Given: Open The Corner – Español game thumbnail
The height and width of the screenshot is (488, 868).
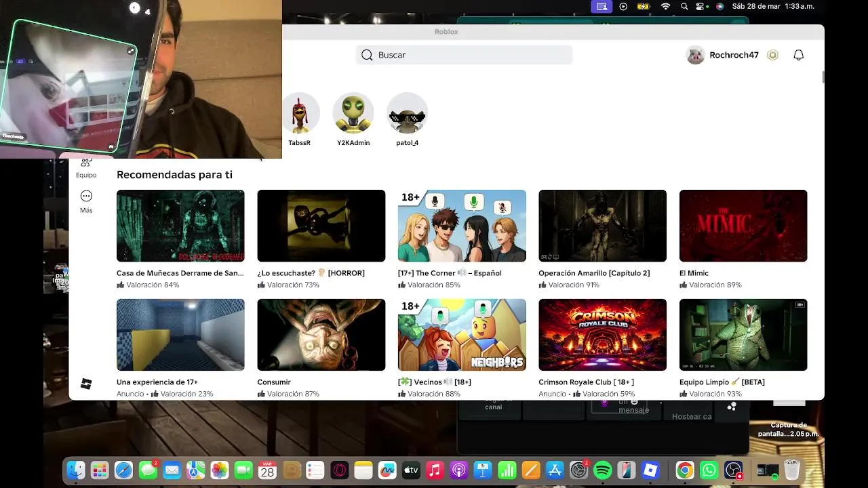Looking at the screenshot, I should (x=462, y=226).
